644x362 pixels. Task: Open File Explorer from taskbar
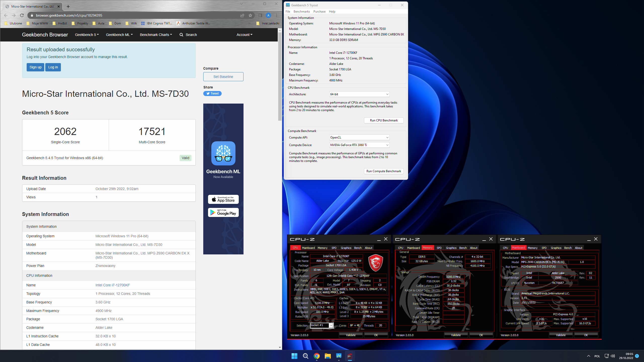point(328,356)
